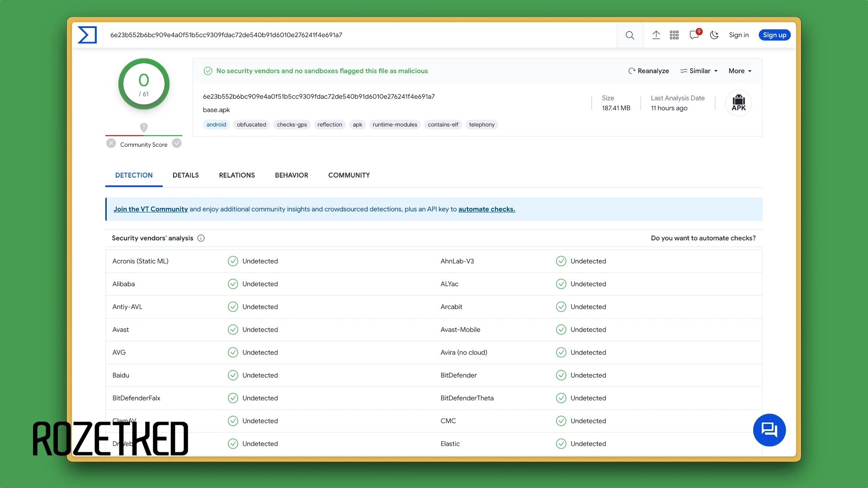
Task: Click the CMC undetected check icon
Action: [561, 421]
